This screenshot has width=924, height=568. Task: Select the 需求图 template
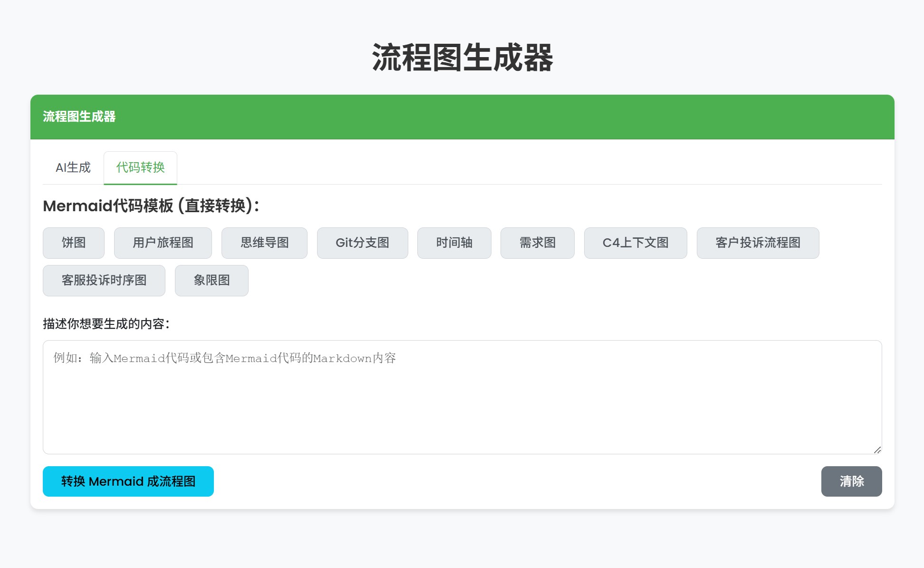[537, 243]
